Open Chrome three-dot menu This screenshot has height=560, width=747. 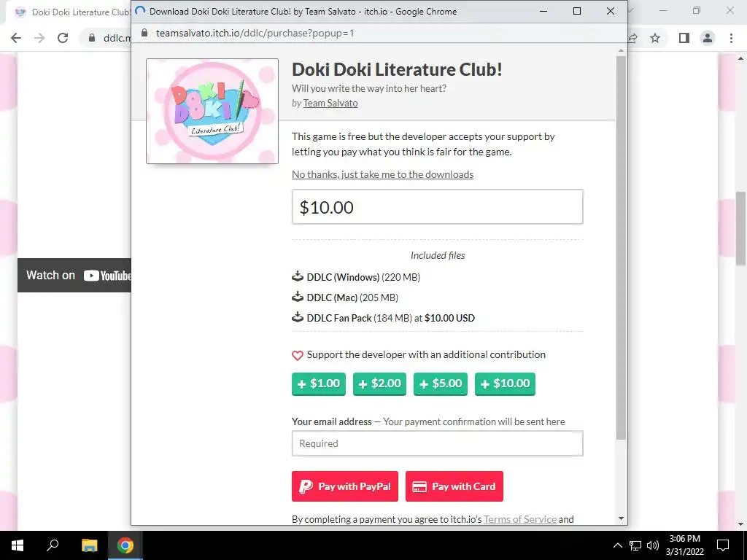click(x=731, y=38)
